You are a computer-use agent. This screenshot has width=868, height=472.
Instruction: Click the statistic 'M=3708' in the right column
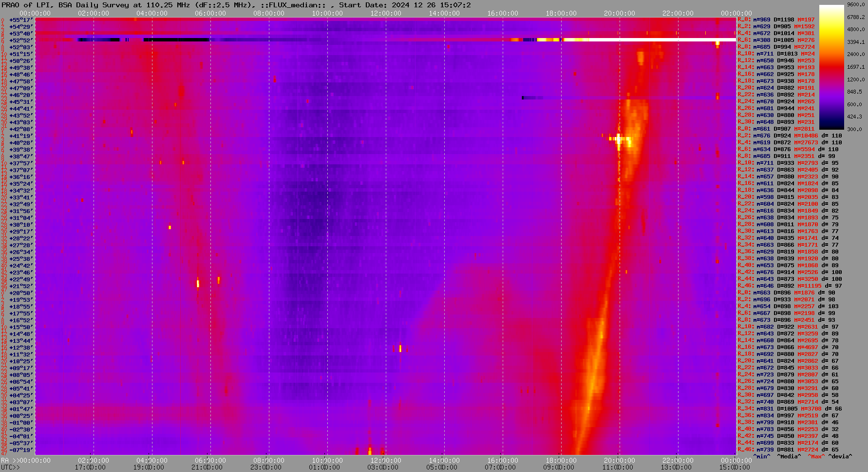pos(811,409)
